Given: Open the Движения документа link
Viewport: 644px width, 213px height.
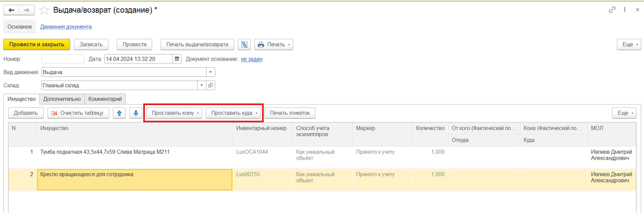Looking at the screenshot, I should coord(66,27).
